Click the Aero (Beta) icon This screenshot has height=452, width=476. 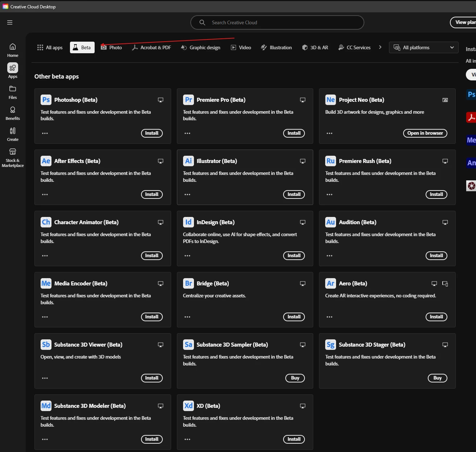click(x=331, y=283)
